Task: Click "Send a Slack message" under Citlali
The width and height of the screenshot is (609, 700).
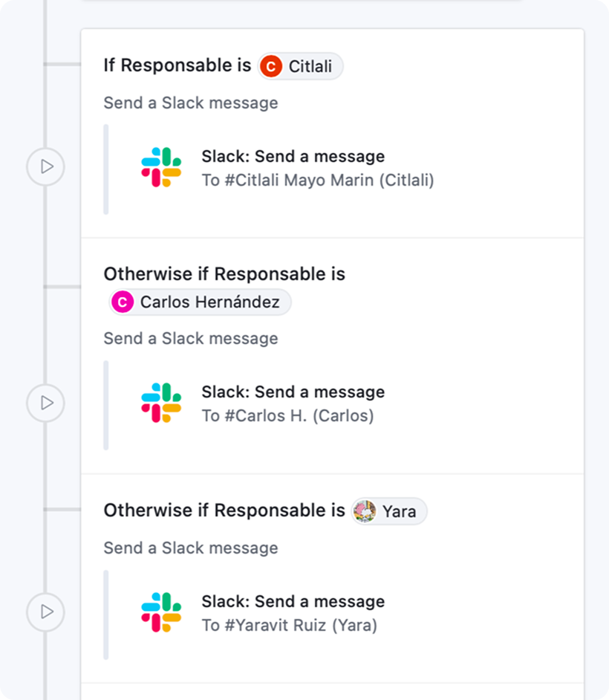Action: tap(191, 103)
